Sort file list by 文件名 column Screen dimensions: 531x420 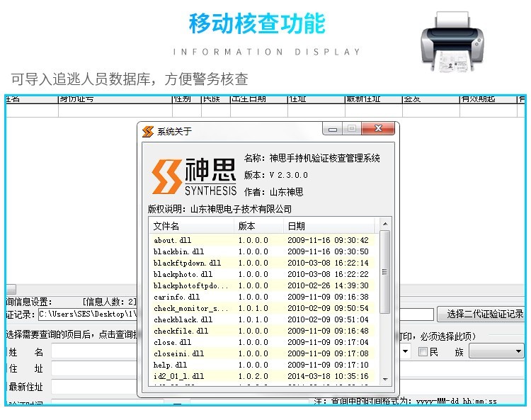(x=191, y=226)
